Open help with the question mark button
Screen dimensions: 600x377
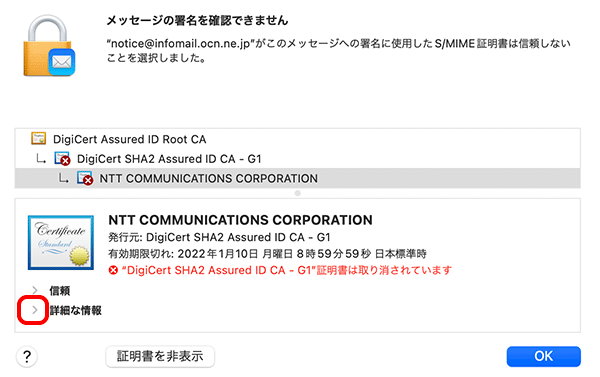(x=27, y=357)
